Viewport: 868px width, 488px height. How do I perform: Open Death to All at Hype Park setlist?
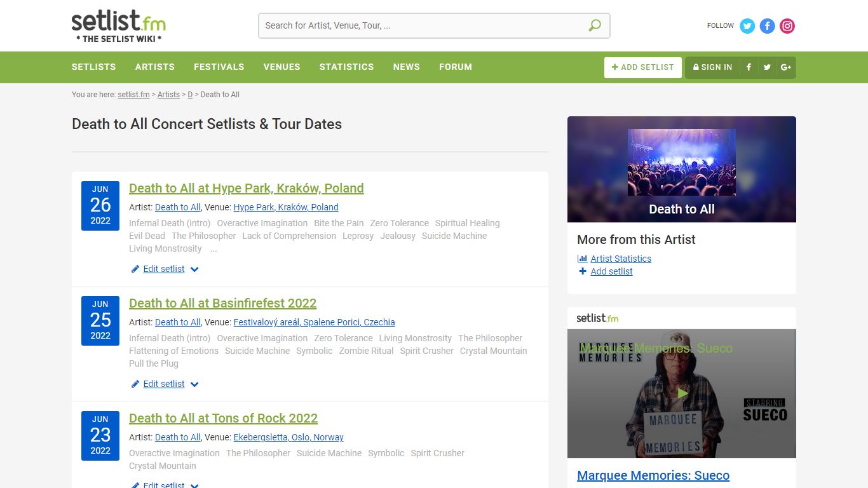247,188
